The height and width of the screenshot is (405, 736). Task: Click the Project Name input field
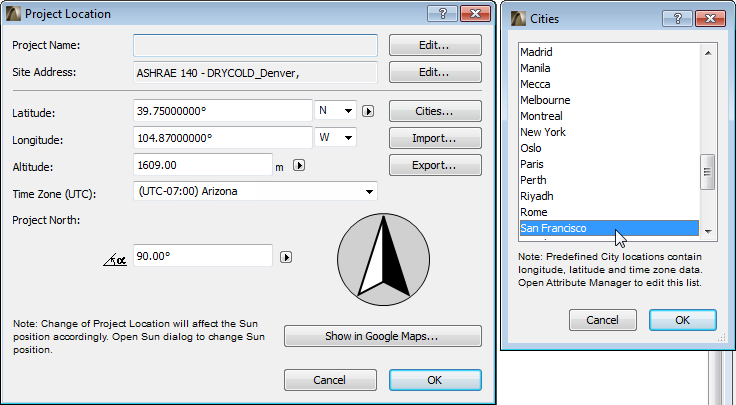tap(255, 46)
